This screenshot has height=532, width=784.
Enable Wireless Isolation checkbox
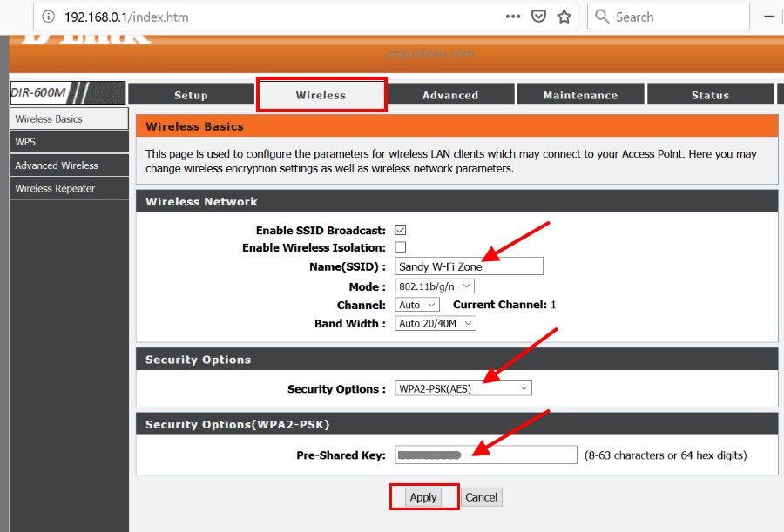coord(401,248)
